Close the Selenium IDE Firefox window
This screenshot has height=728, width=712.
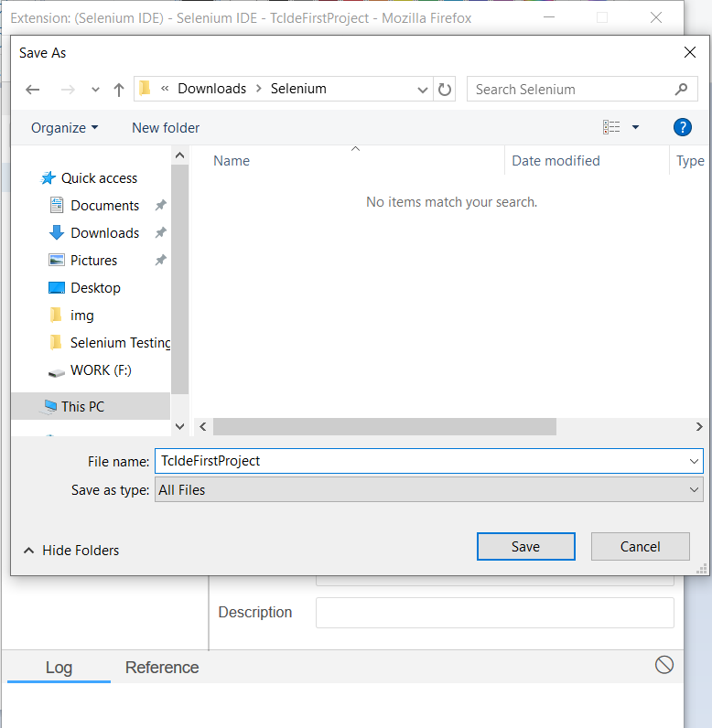tap(656, 17)
